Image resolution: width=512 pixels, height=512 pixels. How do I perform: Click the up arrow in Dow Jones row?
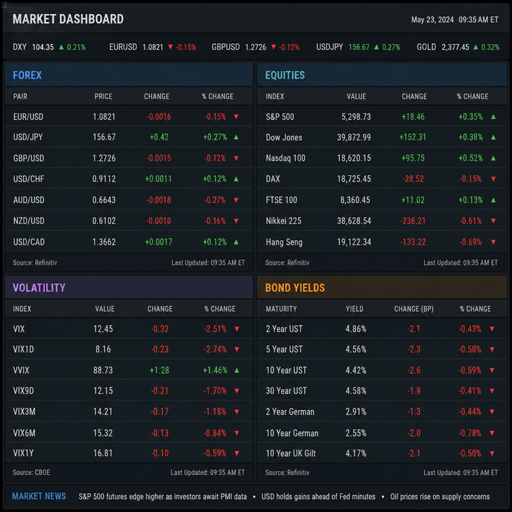tap(493, 137)
